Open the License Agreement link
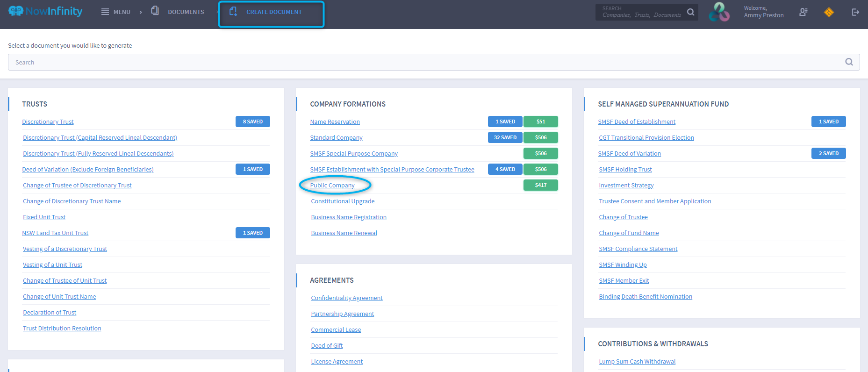The width and height of the screenshot is (868, 372). coord(337,361)
